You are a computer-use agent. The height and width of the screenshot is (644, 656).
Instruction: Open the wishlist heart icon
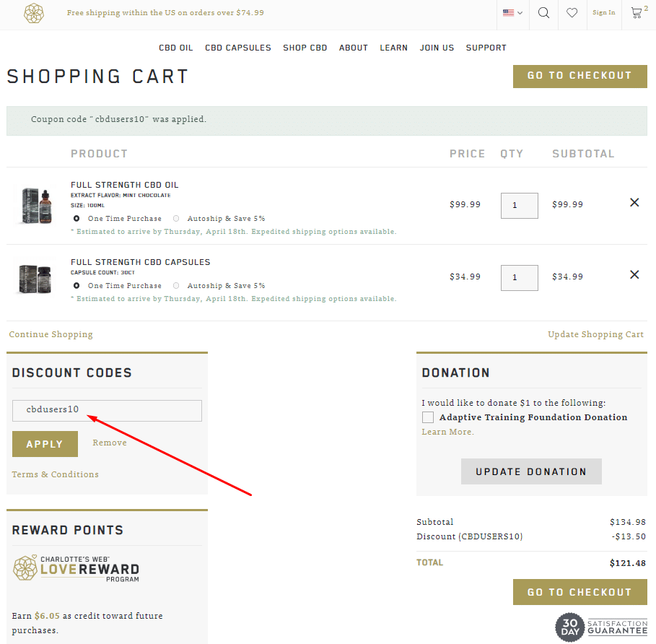(x=572, y=13)
